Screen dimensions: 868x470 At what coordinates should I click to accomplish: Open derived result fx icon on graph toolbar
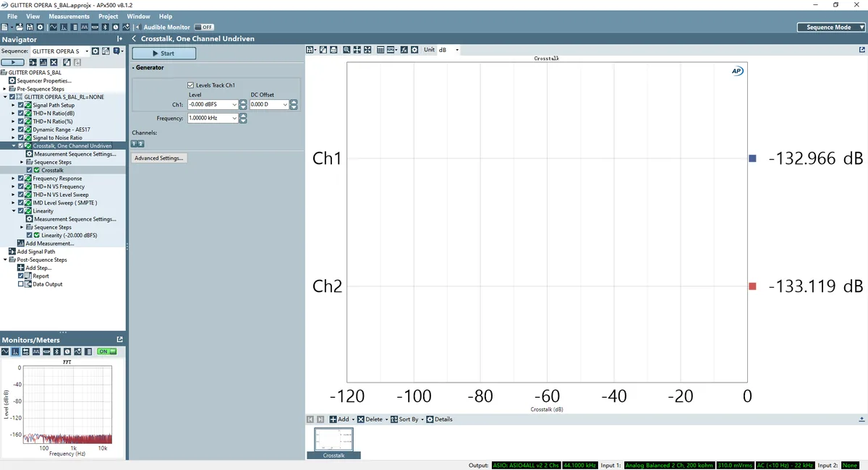point(404,50)
